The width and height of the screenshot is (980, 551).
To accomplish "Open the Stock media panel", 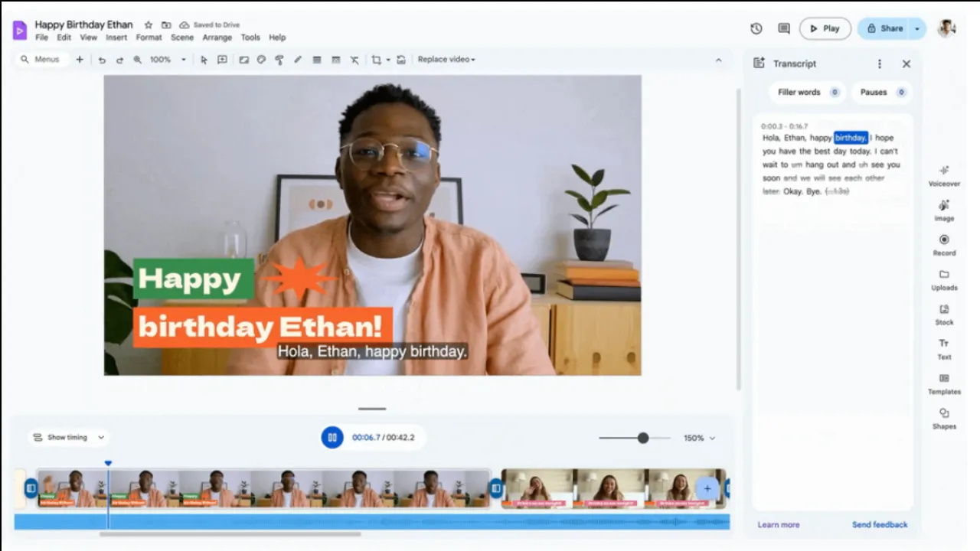I will tap(944, 310).
